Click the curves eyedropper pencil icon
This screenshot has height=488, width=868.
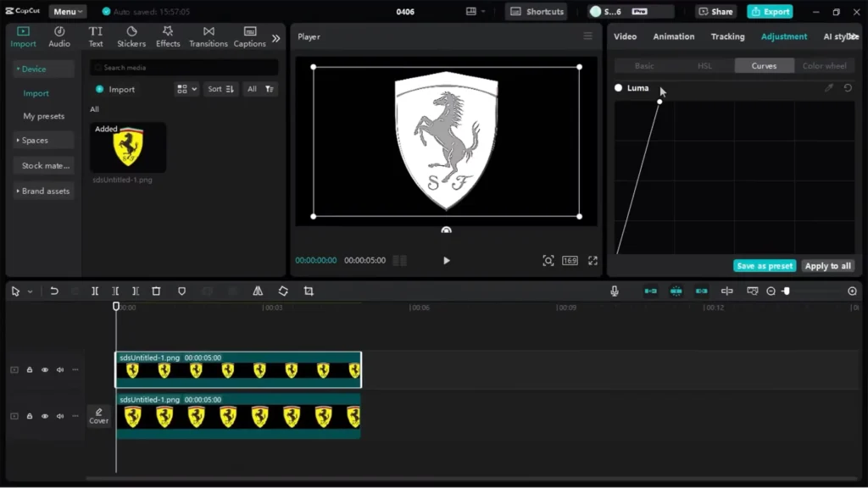829,88
